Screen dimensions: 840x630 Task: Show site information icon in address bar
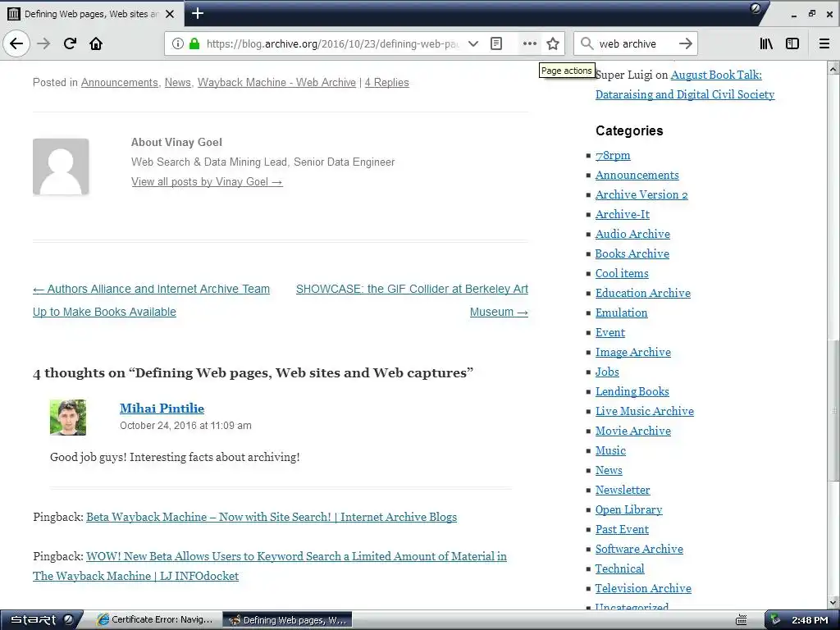point(177,43)
